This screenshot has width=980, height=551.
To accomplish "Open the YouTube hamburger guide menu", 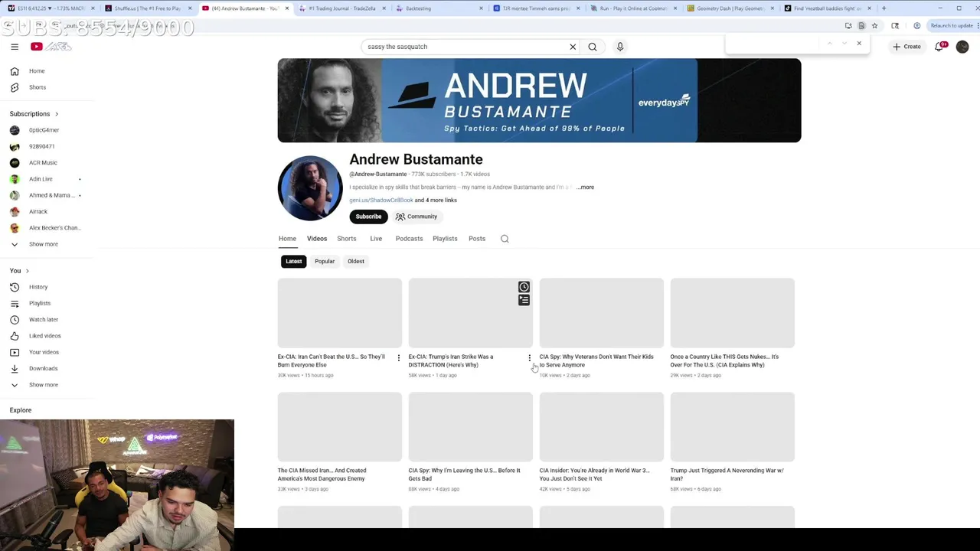I will [x=15, y=47].
